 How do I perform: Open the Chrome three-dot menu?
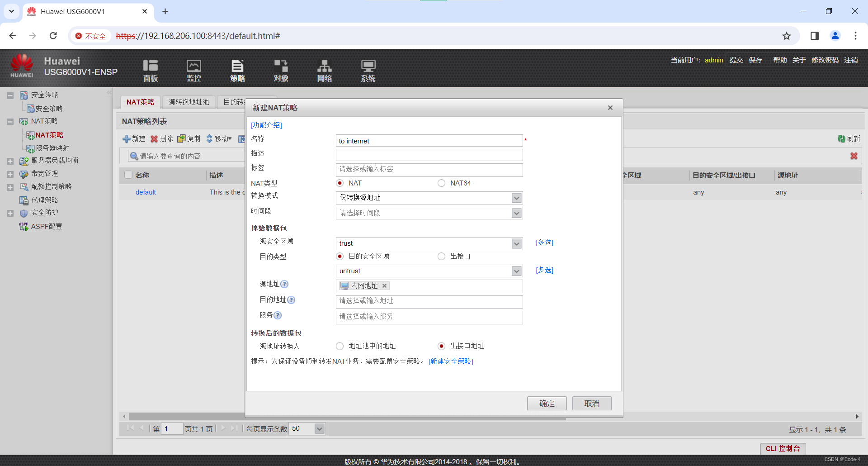pyautogui.click(x=855, y=36)
